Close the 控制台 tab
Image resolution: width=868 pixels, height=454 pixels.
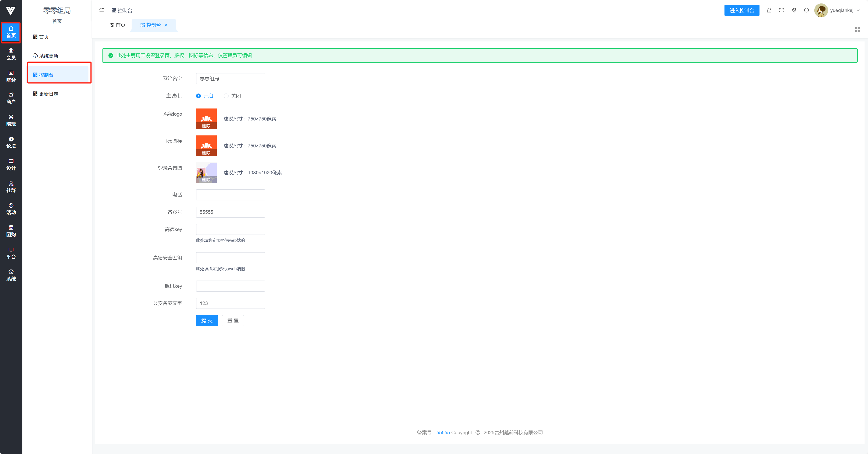tap(166, 25)
